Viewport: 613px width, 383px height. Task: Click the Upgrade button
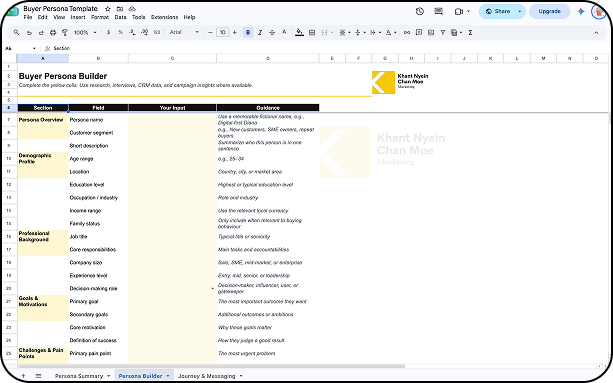point(549,11)
